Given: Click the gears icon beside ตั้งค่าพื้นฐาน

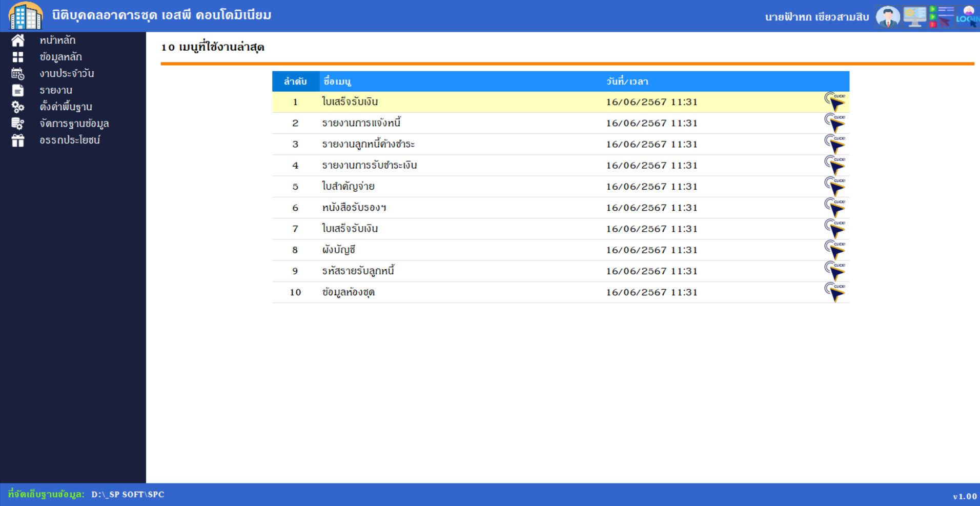Looking at the screenshot, I should (18, 107).
